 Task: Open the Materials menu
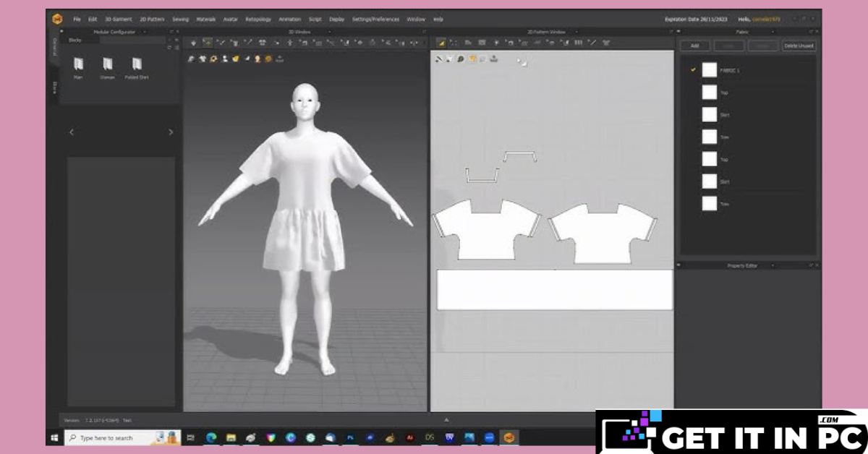pos(205,19)
